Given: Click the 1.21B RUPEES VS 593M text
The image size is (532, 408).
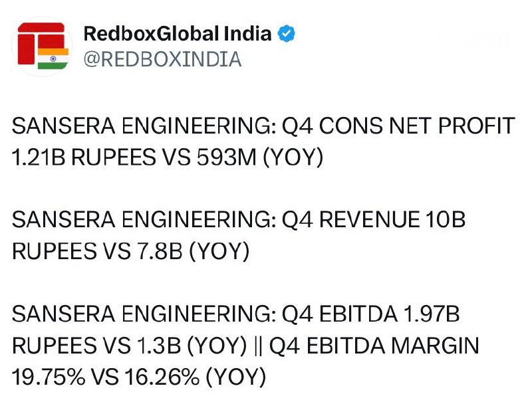Looking at the screenshot, I should pos(134,157).
